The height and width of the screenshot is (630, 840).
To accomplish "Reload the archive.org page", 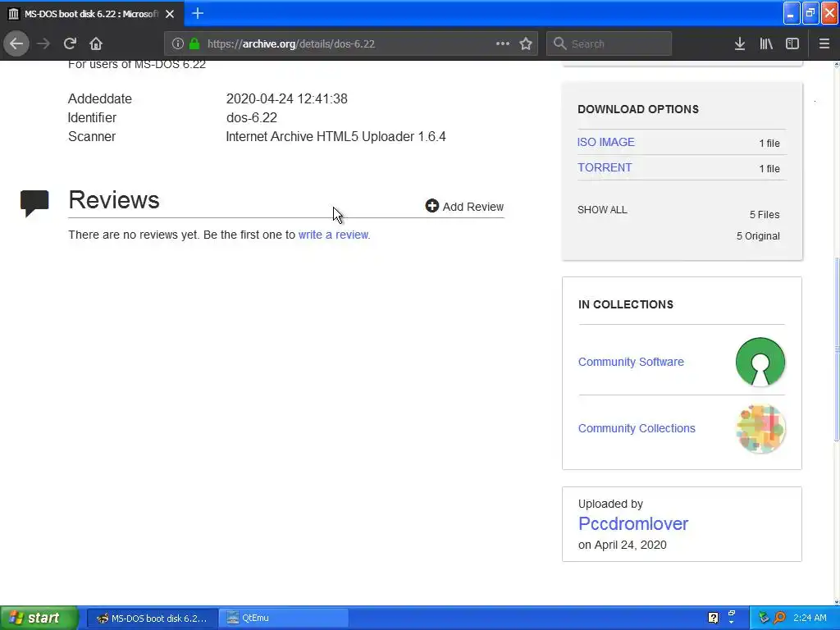I will point(70,43).
